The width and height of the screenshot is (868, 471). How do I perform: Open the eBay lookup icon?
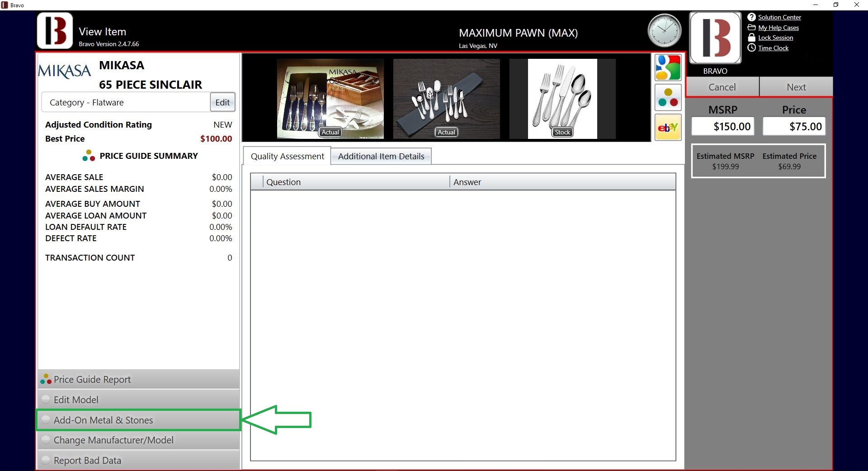668,128
